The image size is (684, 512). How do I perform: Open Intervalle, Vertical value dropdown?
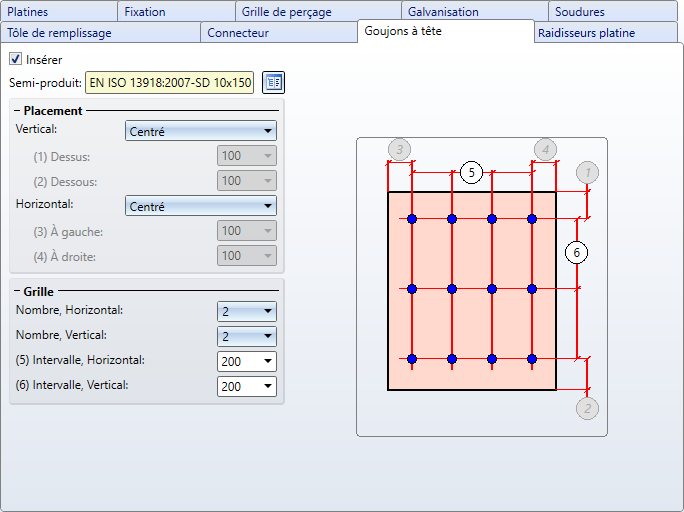tap(246, 386)
